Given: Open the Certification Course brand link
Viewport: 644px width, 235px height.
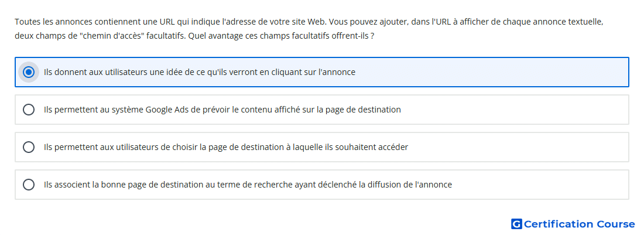Looking at the screenshot, I should tap(573, 224).
